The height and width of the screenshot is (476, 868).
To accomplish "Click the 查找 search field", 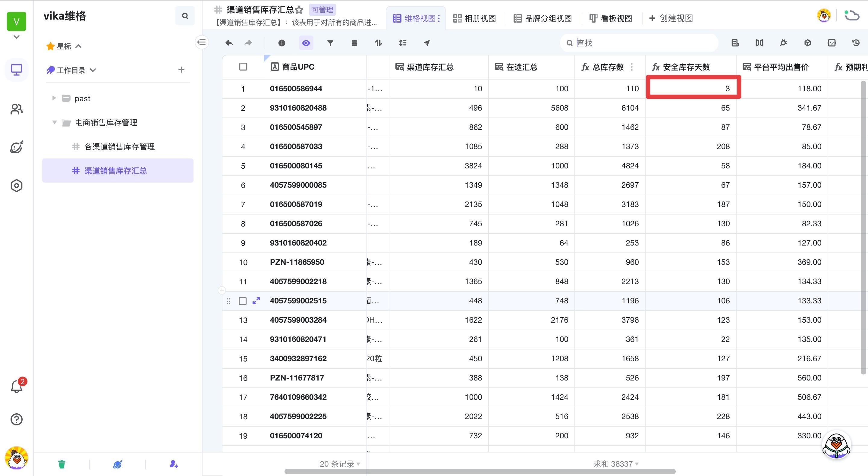I will [x=639, y=43].
